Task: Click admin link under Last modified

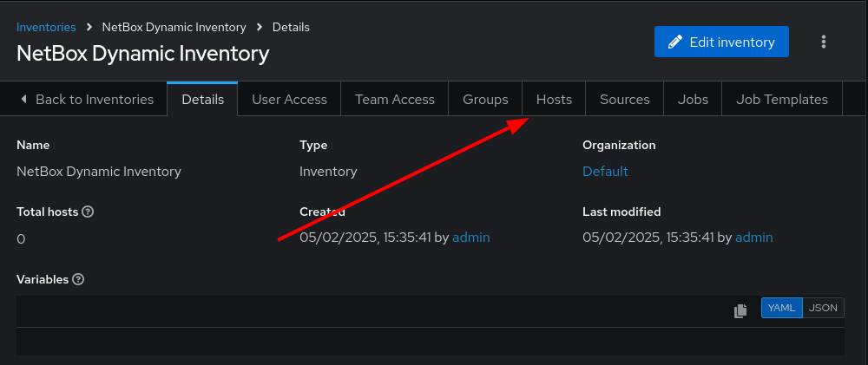Action: tap(754, 238)
